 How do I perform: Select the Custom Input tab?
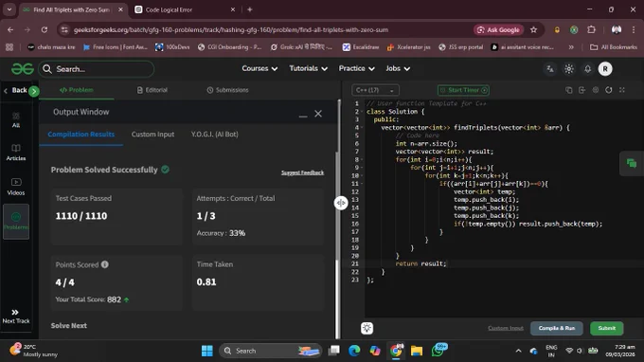pos(152,135)
